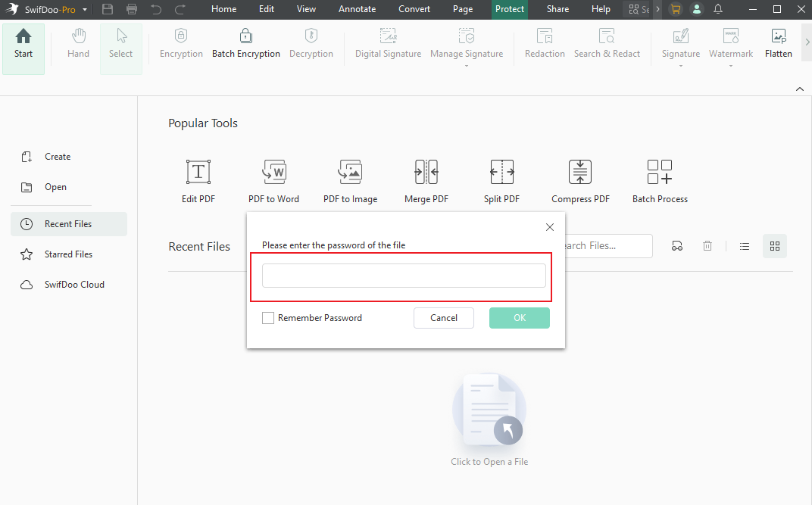
Task: Click the Cancel button in the dialog
Action: pos(443,317)
